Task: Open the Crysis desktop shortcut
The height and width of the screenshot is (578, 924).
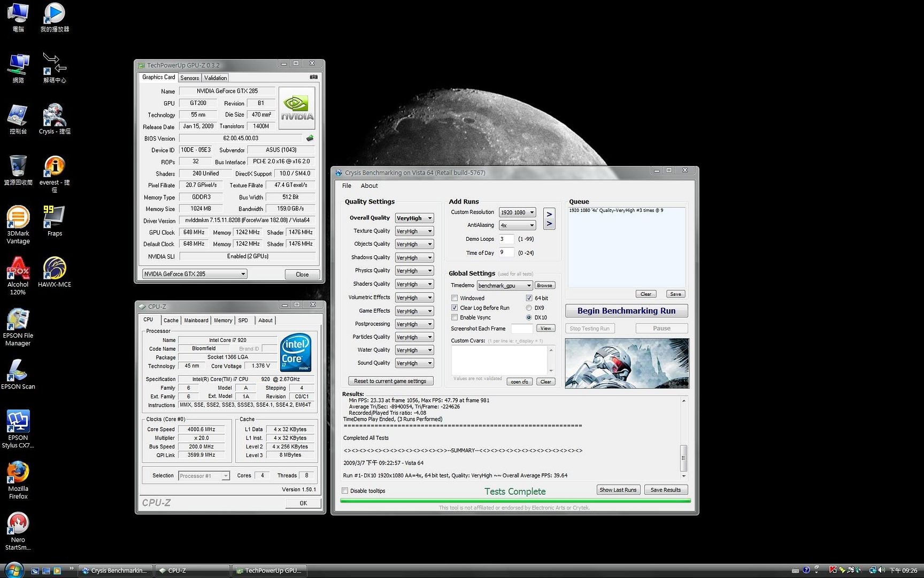Action: [55, 119]
